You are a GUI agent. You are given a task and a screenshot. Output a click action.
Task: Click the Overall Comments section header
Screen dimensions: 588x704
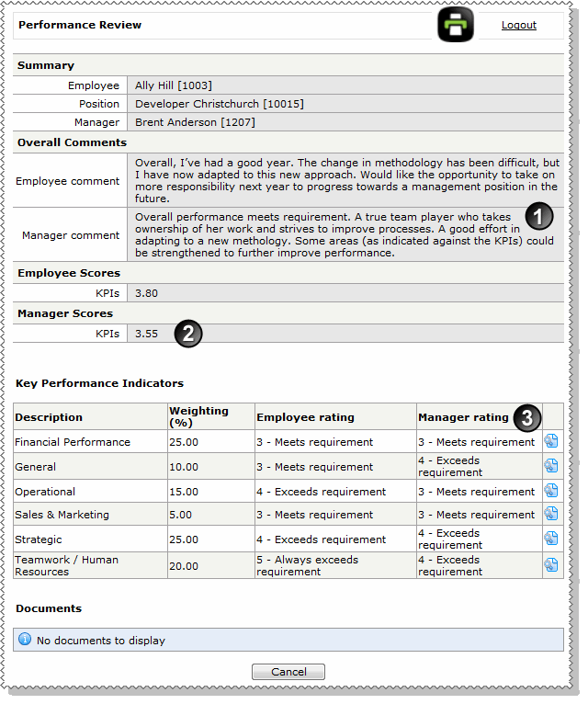pyautogui.click(x=73, y=144)
